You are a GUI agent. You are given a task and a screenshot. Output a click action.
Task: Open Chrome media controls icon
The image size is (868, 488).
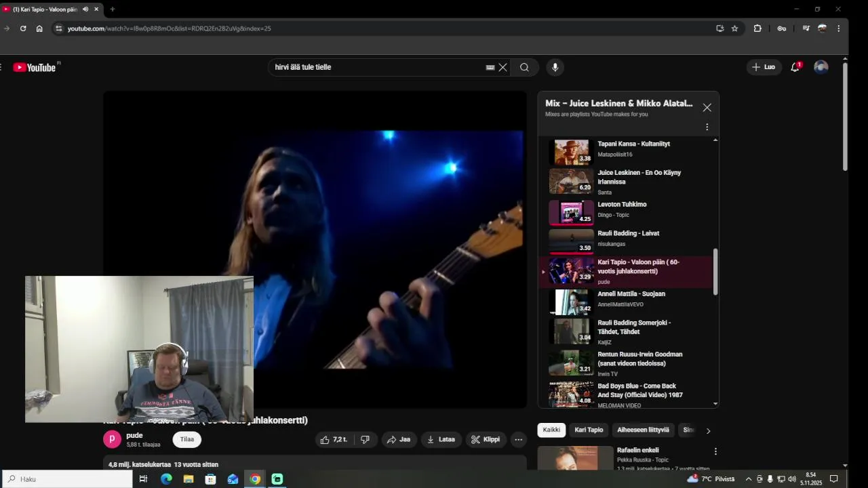(x=806, y=28)
